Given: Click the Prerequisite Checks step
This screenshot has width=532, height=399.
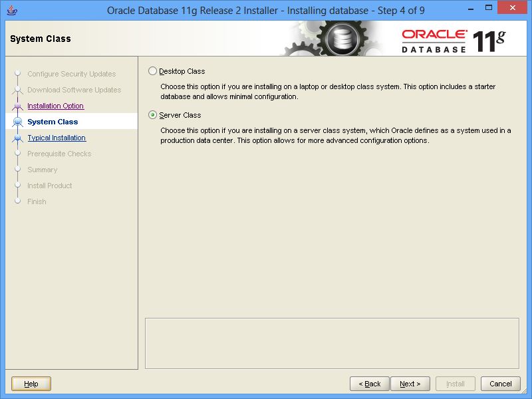Looking at the screenshot, I should pyautogui.click(x=59, y=154).
